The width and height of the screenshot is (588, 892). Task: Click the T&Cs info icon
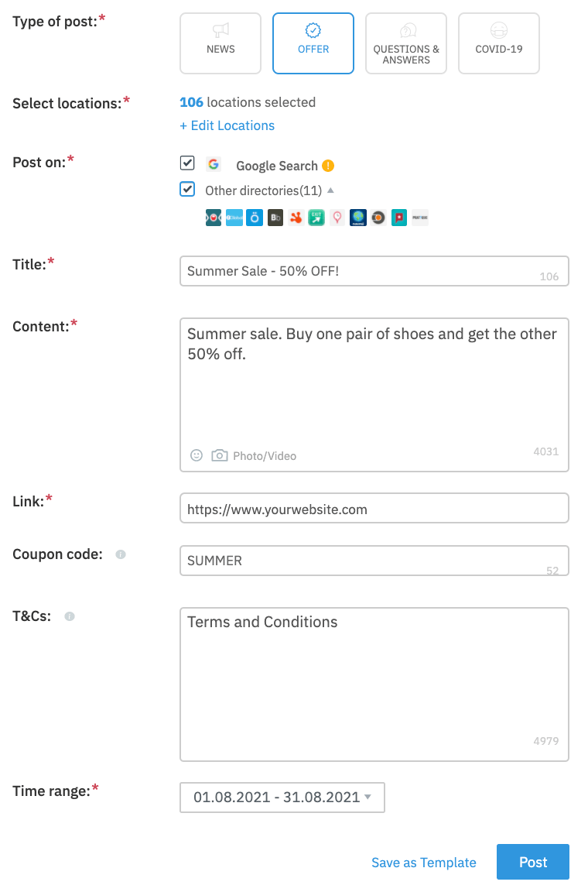70,616
